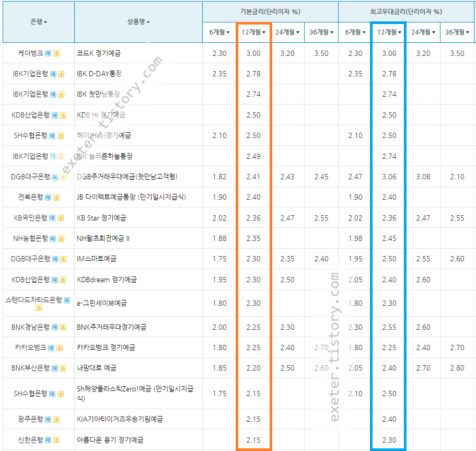This screenshot has height=451, width=476.
Task: Sort by 36개월 under 기본금리
Action: 321,32
